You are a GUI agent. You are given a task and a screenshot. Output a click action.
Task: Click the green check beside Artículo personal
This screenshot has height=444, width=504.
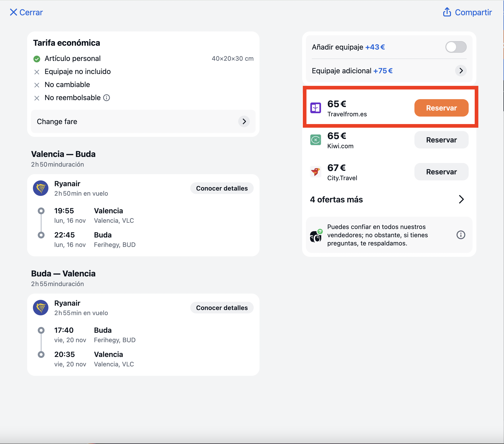37,59
